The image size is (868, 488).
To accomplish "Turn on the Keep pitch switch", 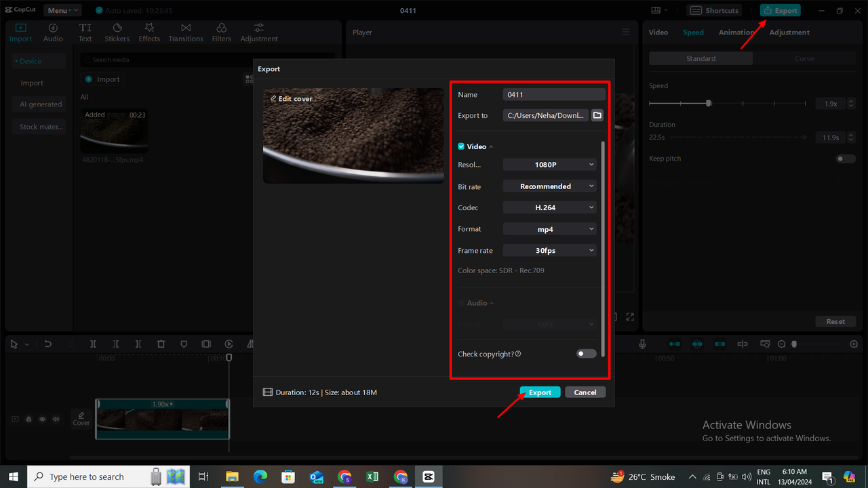I will 846,158.
